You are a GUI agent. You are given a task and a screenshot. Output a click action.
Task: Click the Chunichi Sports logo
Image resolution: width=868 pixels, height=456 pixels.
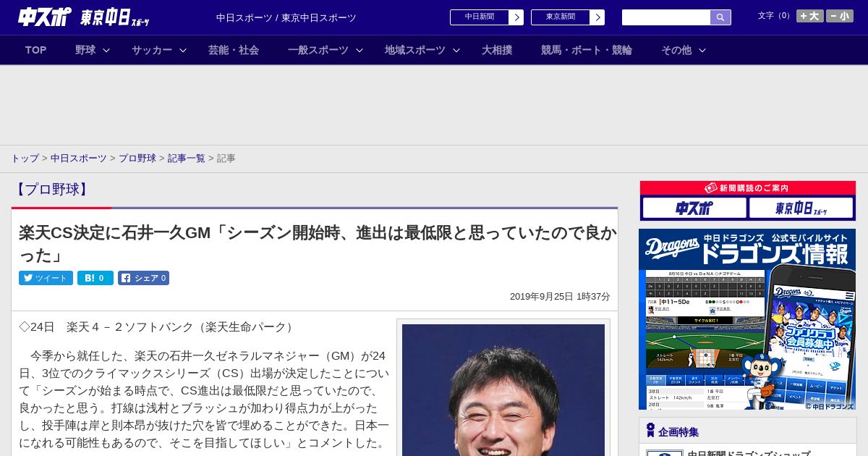click(x=45, y=17)
